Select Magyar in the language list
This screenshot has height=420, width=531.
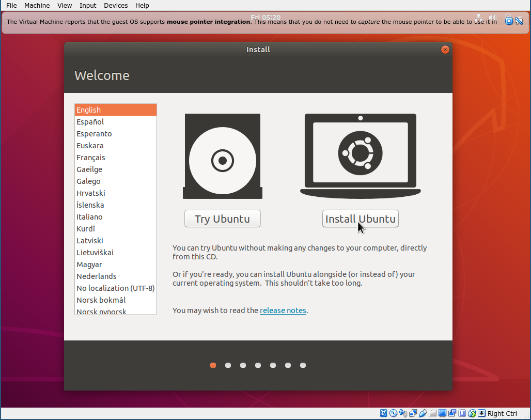pos(116,264)
